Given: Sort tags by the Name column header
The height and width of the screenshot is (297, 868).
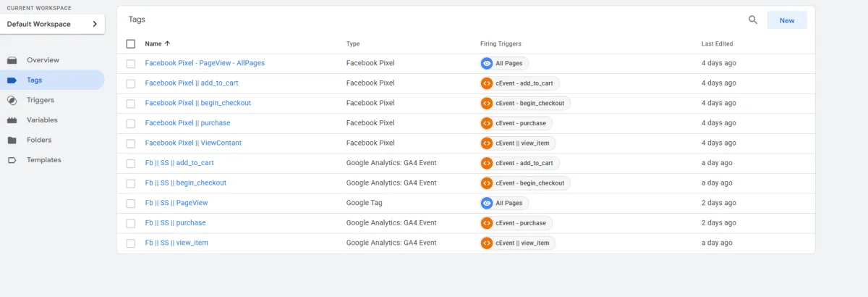Looking at the screenshot, I should (x=158, y=43).
